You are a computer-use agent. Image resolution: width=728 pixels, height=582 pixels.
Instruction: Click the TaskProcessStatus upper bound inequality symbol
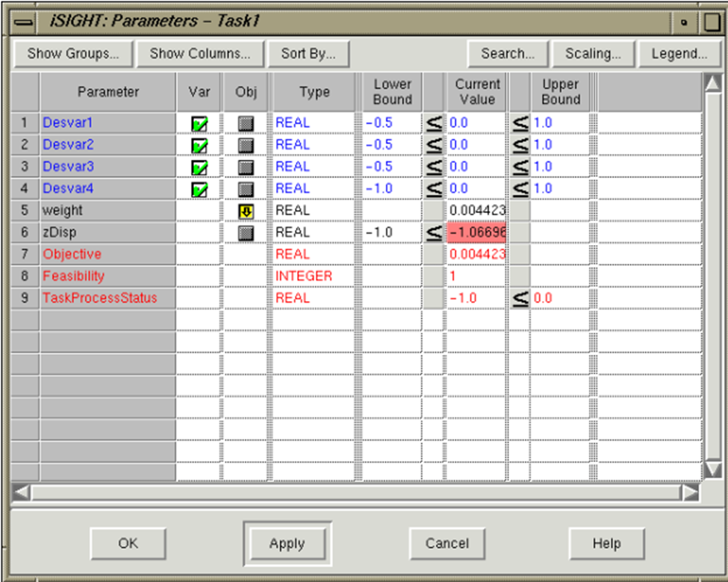click(x=520, y=299)
